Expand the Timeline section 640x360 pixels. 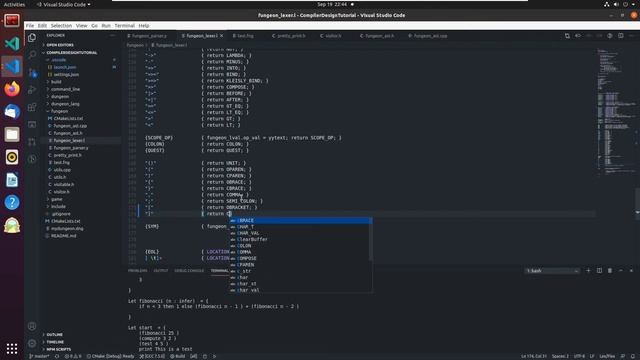click(x=55, y=342)
